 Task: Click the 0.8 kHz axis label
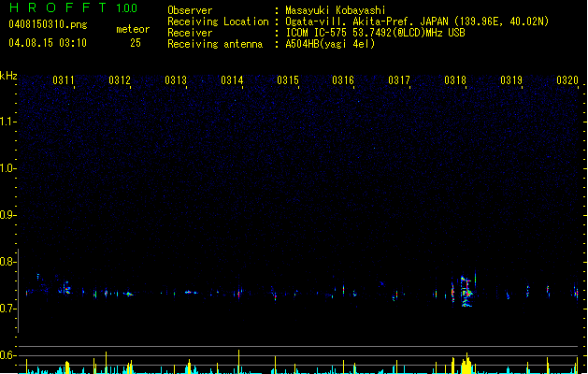click(7, 262)
